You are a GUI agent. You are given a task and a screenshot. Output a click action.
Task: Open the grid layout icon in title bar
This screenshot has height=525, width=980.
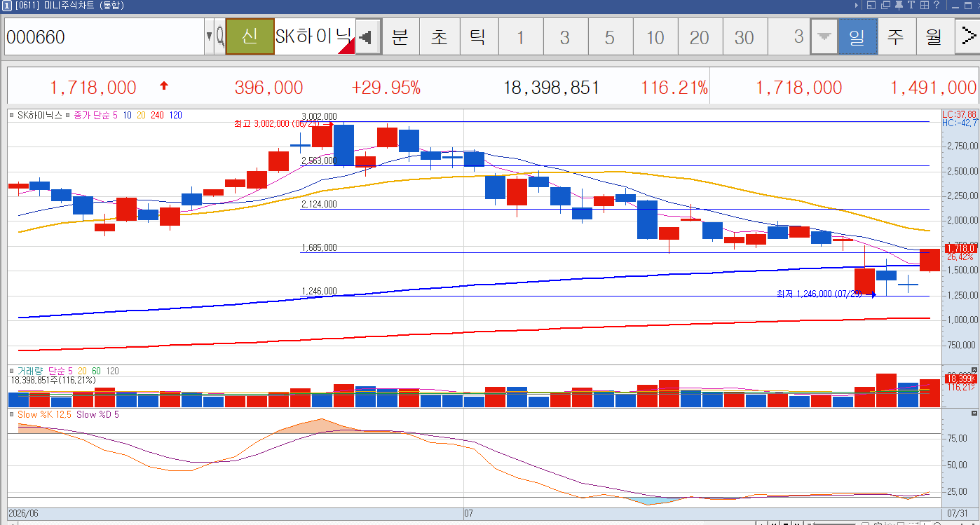click(x=925, y=5)
